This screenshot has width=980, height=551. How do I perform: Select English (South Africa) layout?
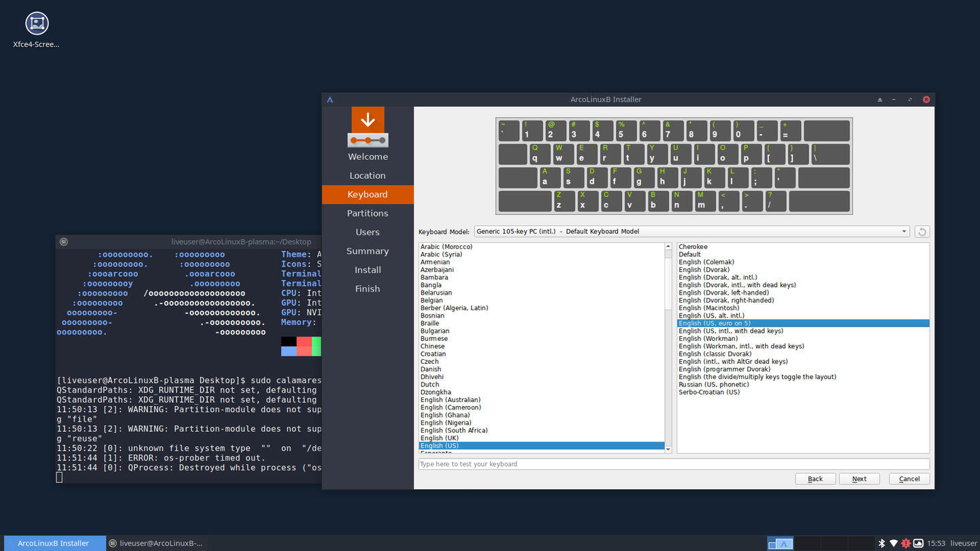tap(542, 431)
